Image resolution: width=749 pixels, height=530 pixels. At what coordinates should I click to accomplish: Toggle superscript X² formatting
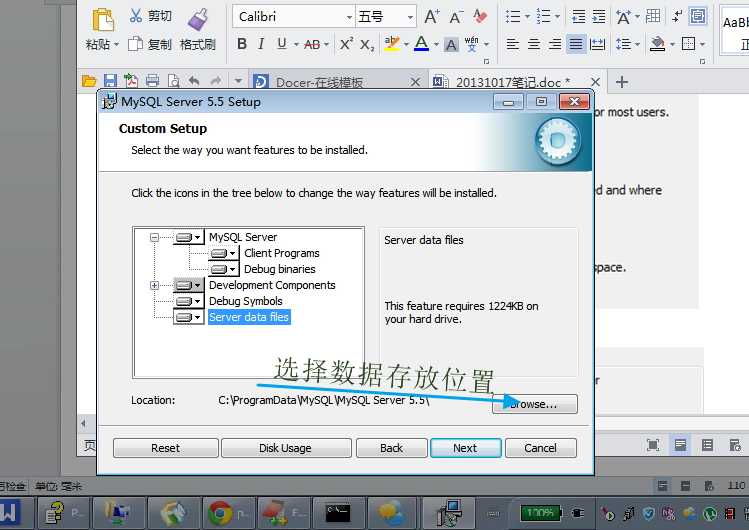click(x=346, y=44)
